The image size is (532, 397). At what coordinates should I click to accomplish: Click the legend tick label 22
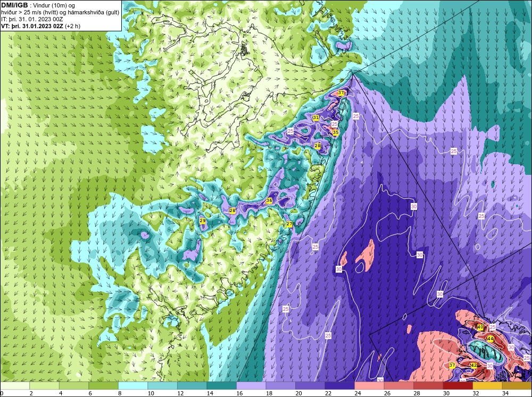click(x=328, y=393)
